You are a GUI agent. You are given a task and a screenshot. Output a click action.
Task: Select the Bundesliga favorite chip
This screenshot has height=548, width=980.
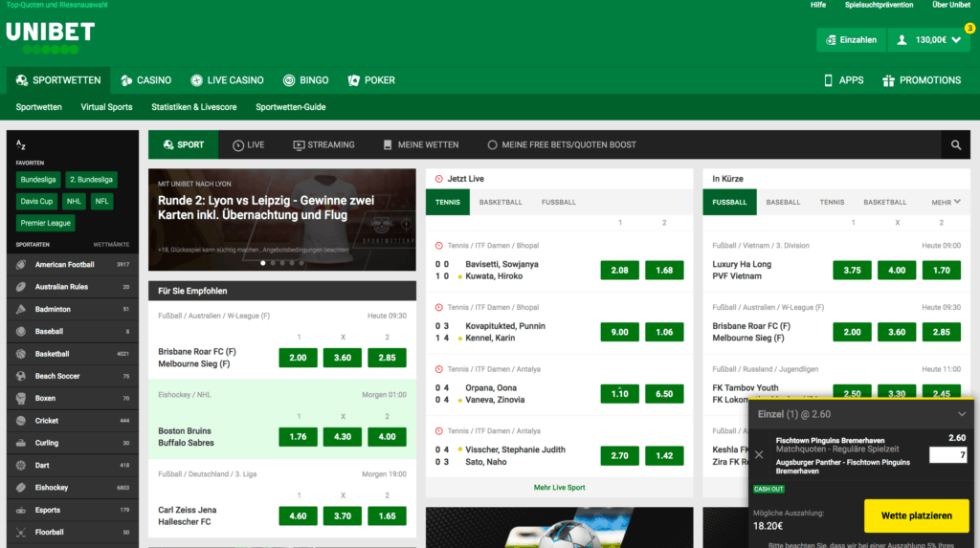click(x=38, y=180)
